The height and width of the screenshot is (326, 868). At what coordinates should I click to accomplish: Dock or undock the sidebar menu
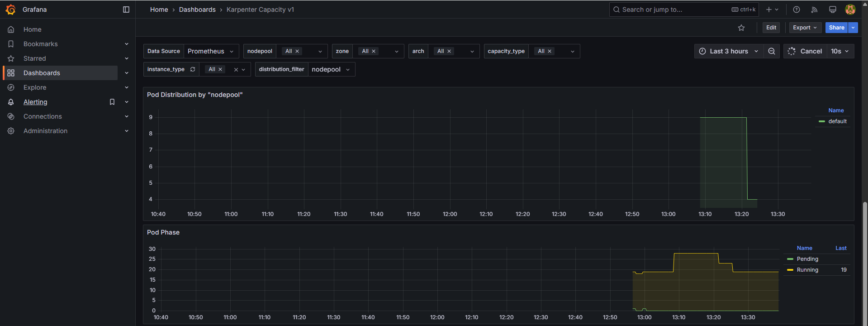click(x=126, y=10)
